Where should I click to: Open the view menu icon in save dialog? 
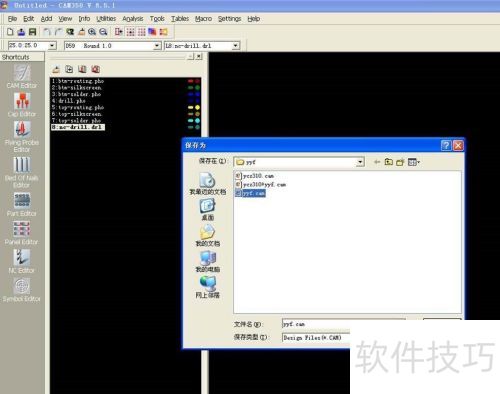click(x=413, y=162)
